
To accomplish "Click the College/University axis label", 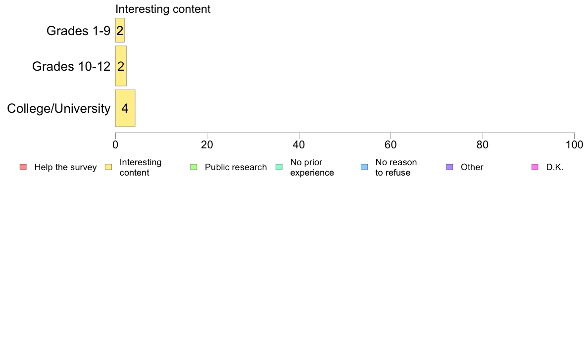I will (x=59, y=108).
